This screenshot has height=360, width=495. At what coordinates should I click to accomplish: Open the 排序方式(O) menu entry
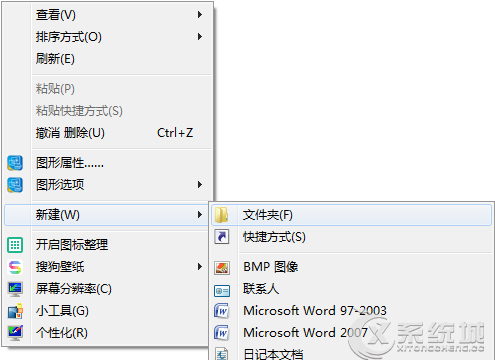[108, 37]
